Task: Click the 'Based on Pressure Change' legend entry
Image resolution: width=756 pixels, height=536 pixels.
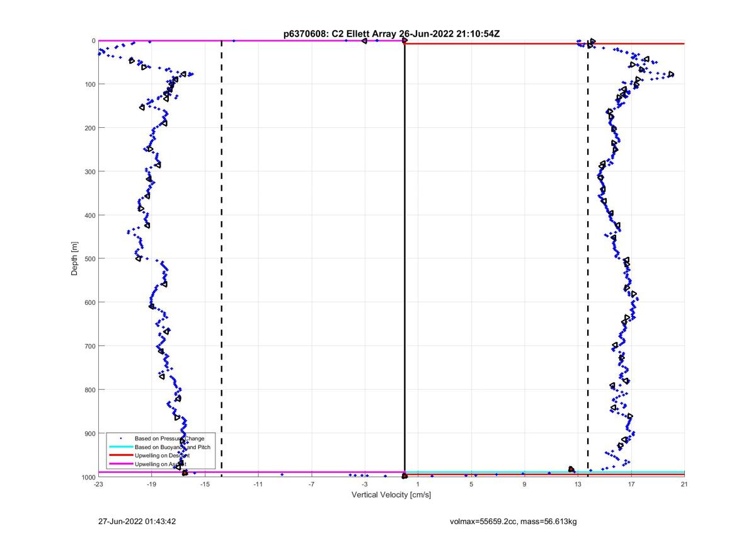Action: coord(169,438)
